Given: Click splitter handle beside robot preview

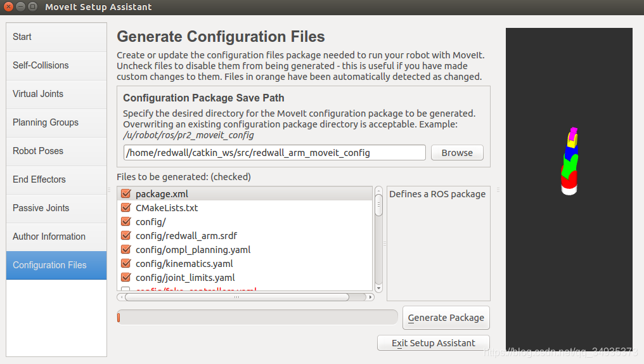Looking at the screenshot, I should 498,190.
